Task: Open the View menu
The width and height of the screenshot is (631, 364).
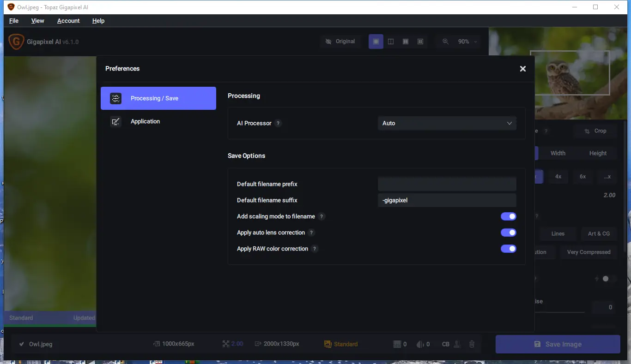Action: click(38, 21)
